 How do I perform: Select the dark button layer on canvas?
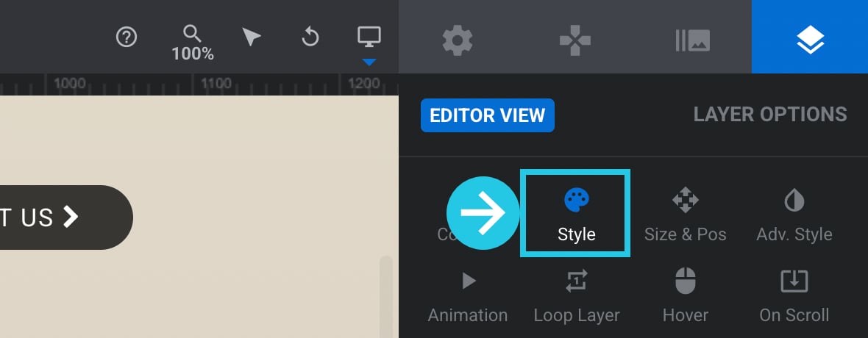pyautogui.click(x=66, y=217)
